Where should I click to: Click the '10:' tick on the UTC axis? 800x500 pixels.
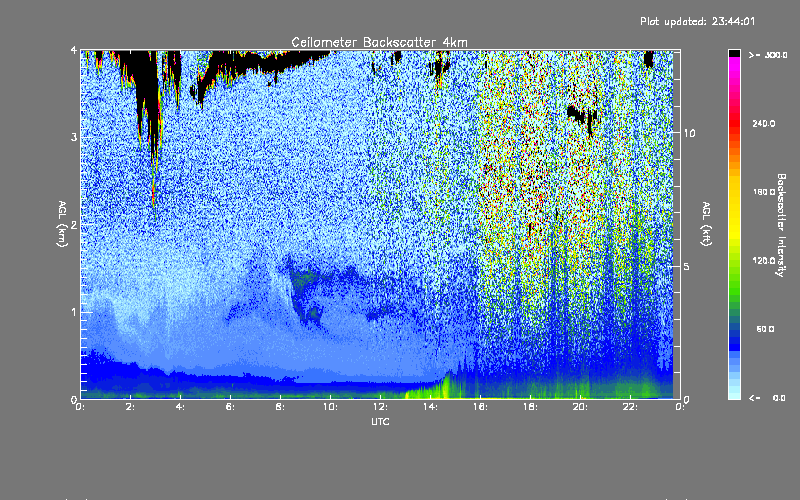click(330, 407)
